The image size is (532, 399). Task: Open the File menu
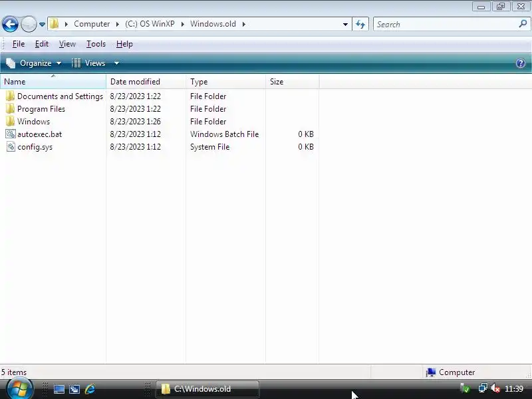tap(19, 44)
